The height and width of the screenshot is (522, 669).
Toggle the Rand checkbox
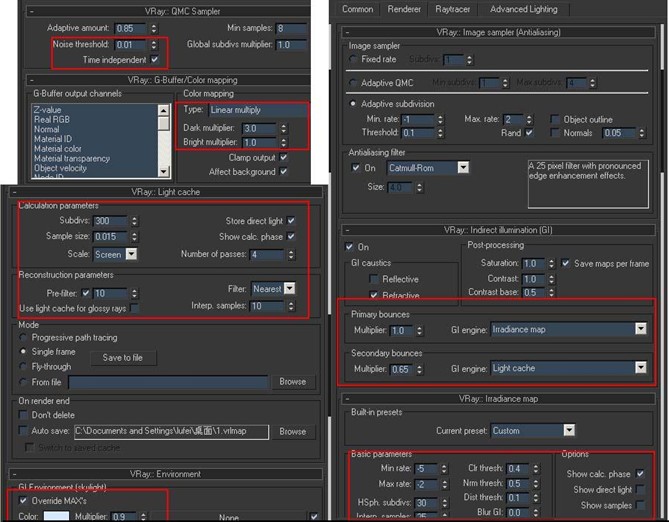coord(529,133)
